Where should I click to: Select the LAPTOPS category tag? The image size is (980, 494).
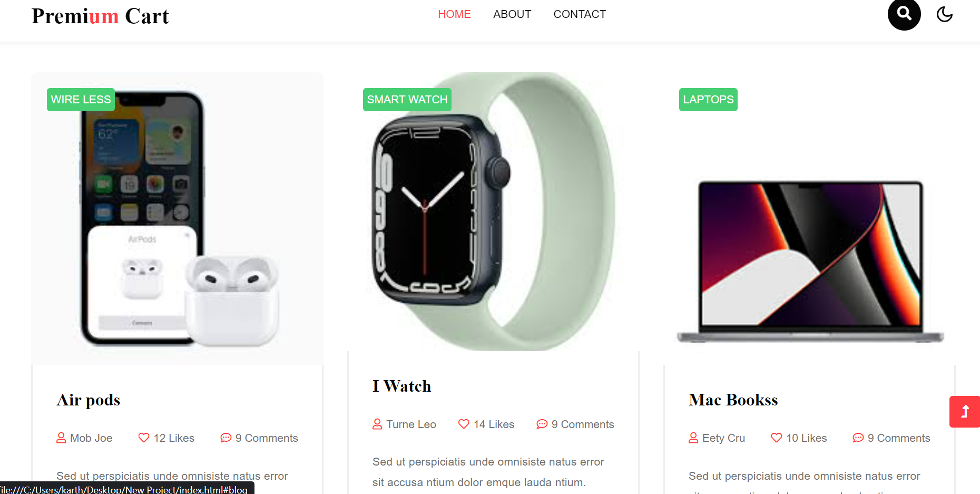pyautogui.click(x=708, y=100)
